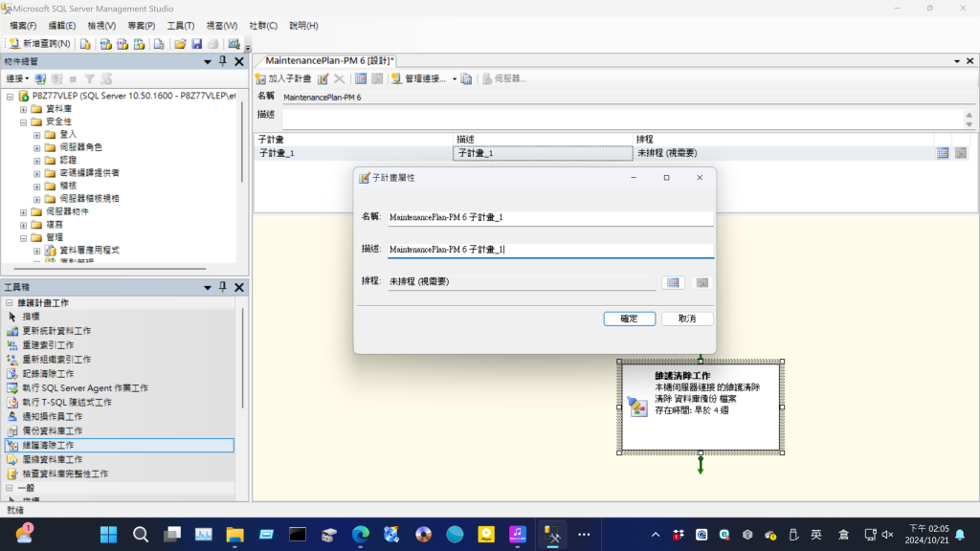This screenshot has width=980, height=551.
Task: Collapse the 維護計畫工作 toolbox group
Action: click(10, 302)
